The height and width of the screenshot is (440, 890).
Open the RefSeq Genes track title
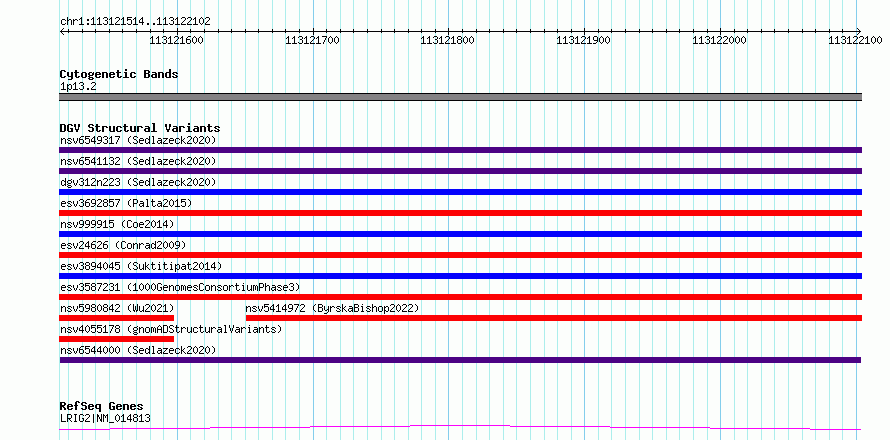click(102, 407)
